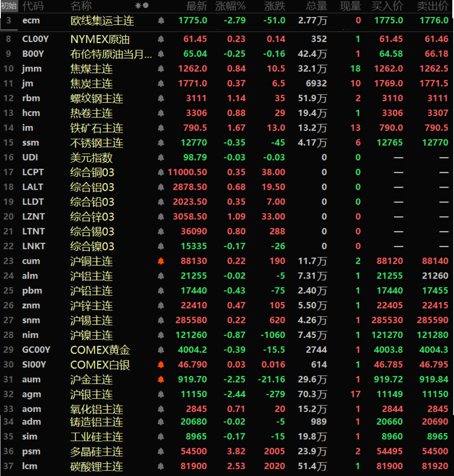This screenshot has width=454, height=476.
Task: Toggle alert bell for COMEX白银
Action: 161,365
